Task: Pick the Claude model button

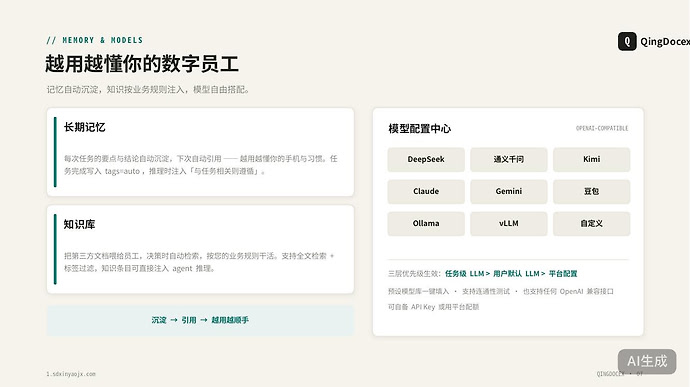Action: point(426,192)
